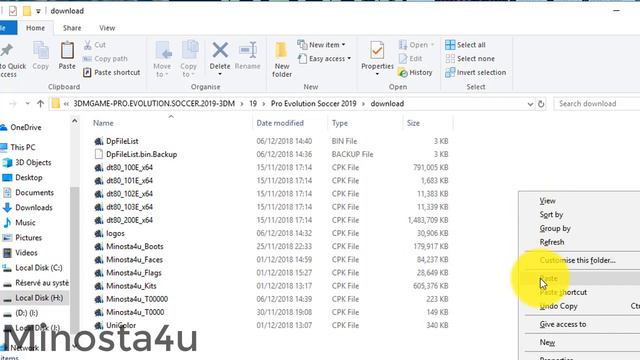Switch to the View ribbon tab

pos(107,28)
